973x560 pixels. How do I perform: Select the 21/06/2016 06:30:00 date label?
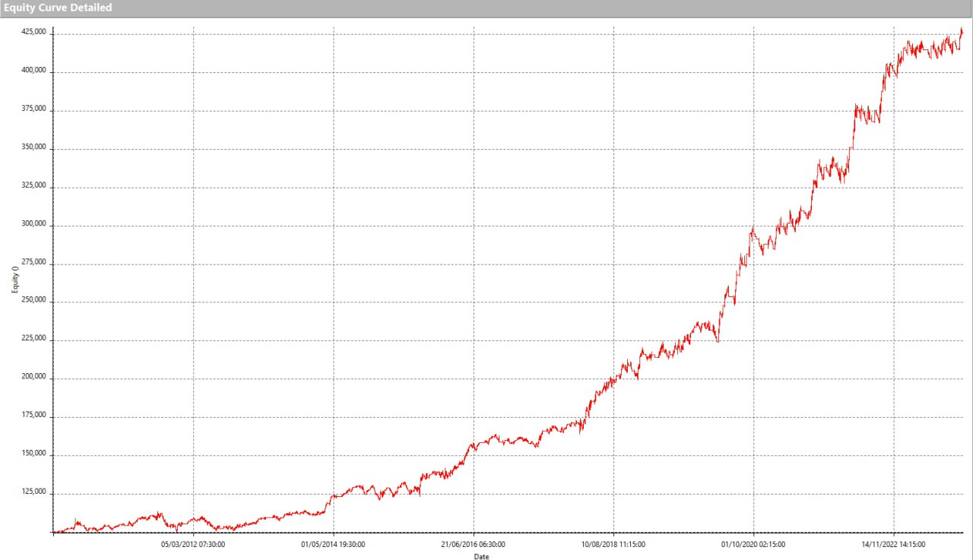473,544
